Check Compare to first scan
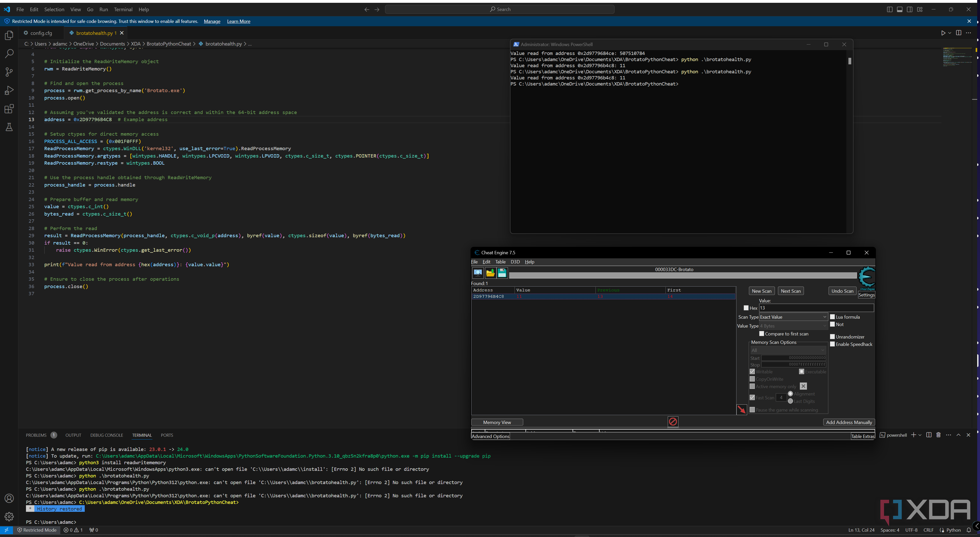 point(762,334)
